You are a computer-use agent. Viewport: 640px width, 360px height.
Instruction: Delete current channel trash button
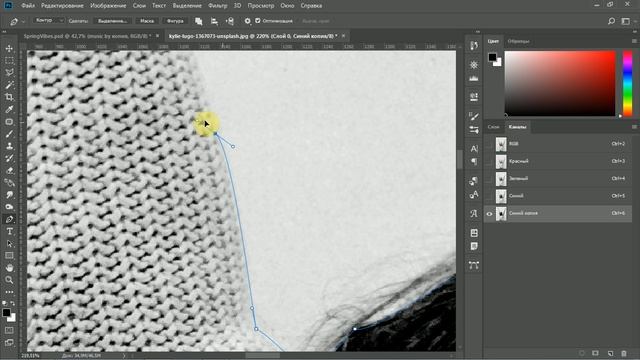[624, 353]
